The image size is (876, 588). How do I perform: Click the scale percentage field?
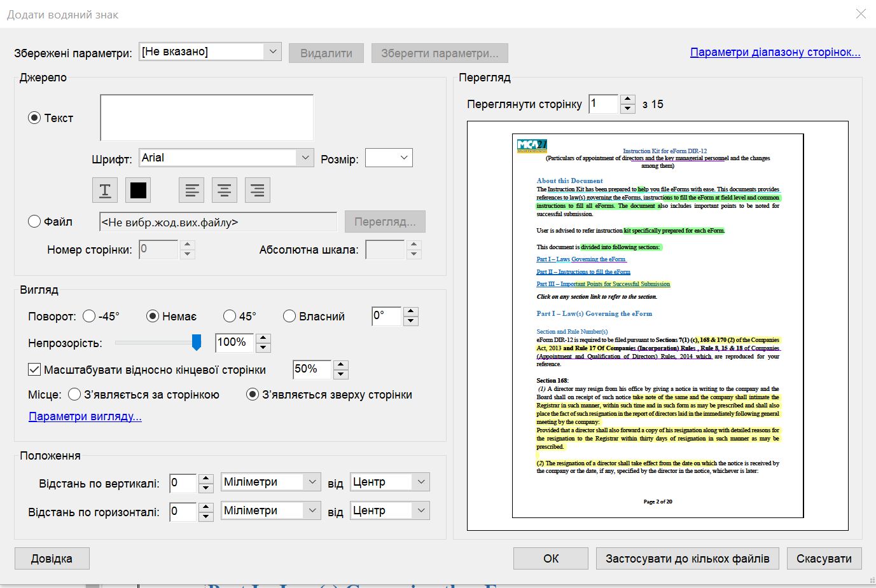pos(312,369)
